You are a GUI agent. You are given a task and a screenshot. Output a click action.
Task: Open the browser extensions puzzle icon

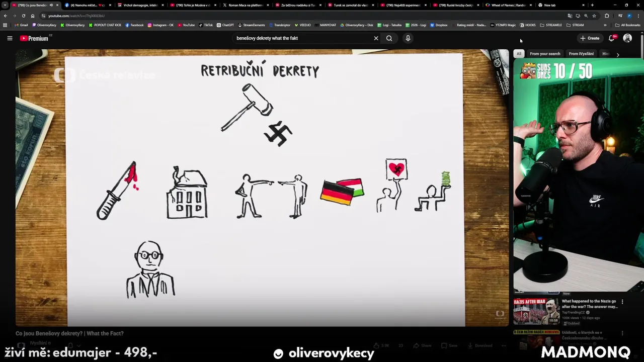tap(607, 16)
